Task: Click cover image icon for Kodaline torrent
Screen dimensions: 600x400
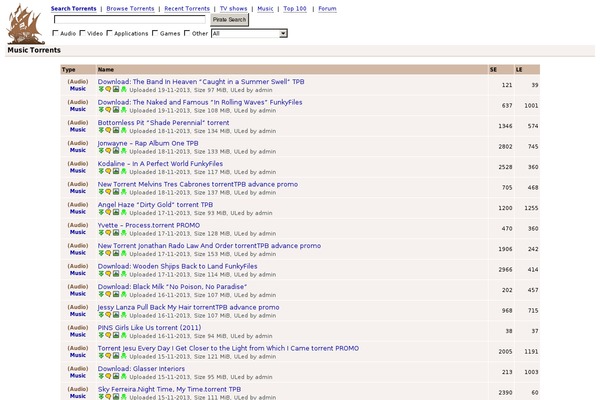Action: (116, 171)
